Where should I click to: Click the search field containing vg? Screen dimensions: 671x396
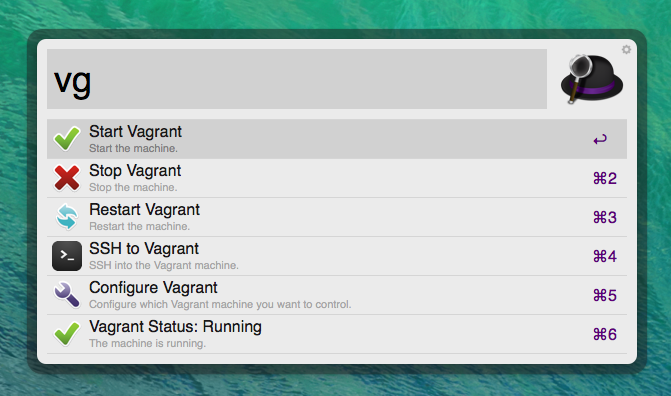coord(297,79)
